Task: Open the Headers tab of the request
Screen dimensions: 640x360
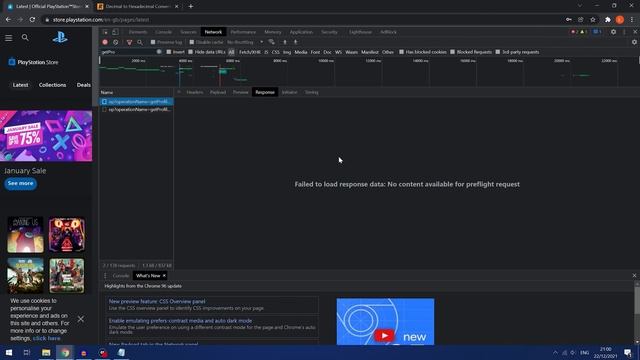Action: pyautogui.click(x=195, y=92)
